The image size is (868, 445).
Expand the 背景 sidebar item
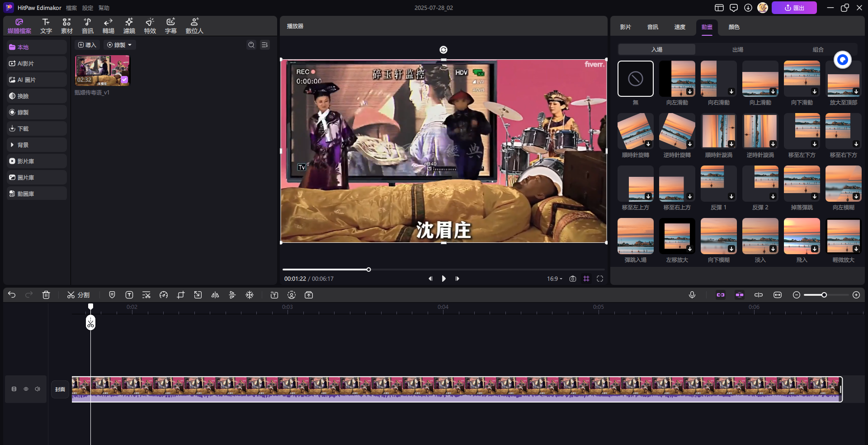(37, 145)
